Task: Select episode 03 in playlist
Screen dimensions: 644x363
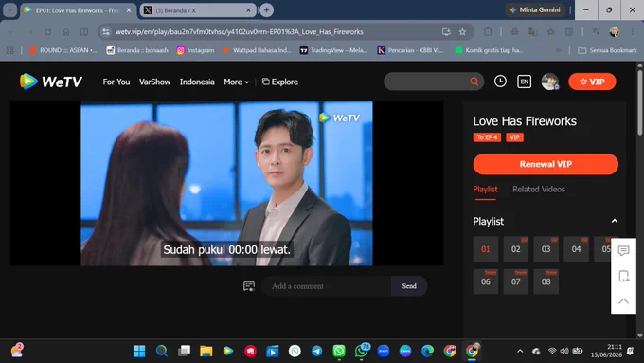Action: coord(546,248)
